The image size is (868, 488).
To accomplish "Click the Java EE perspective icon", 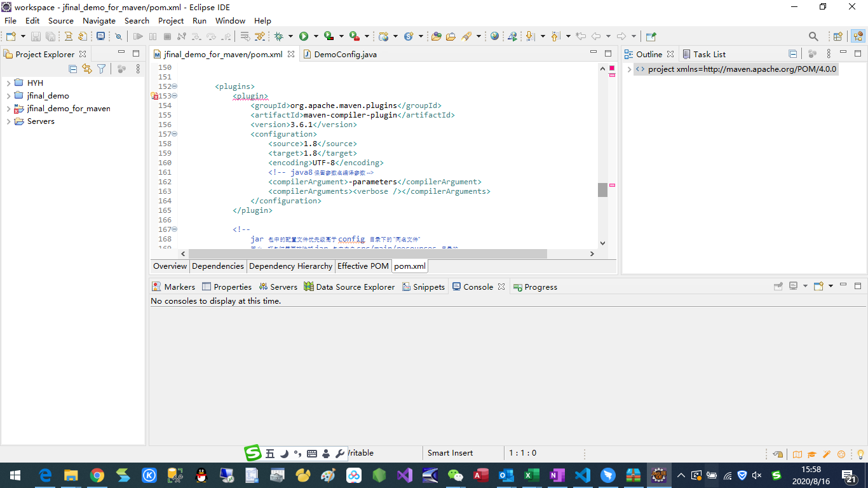I will (858, 37).
